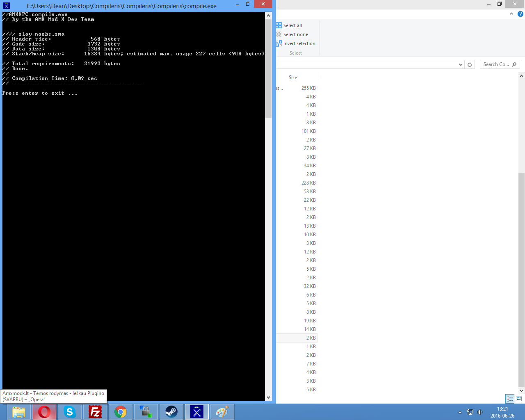Click the search magnifier icon
The height and width of the screenshot is (420, 525).
click(514, 64)
